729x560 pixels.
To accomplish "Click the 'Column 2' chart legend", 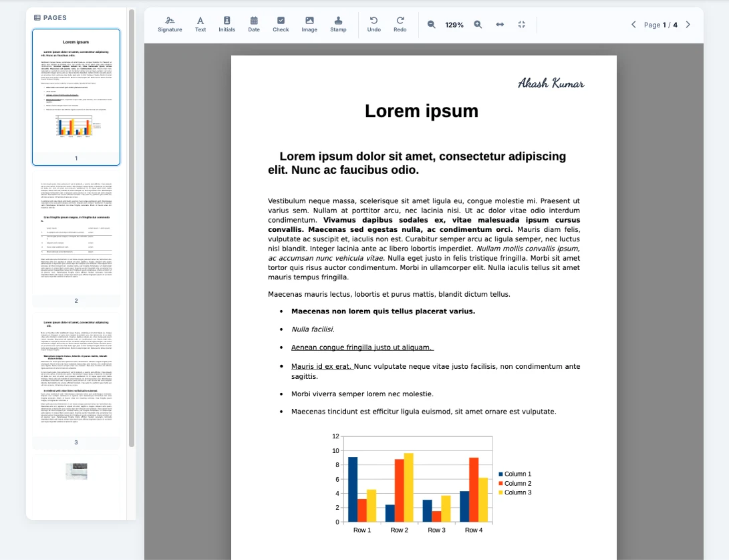I will [515, 483].
